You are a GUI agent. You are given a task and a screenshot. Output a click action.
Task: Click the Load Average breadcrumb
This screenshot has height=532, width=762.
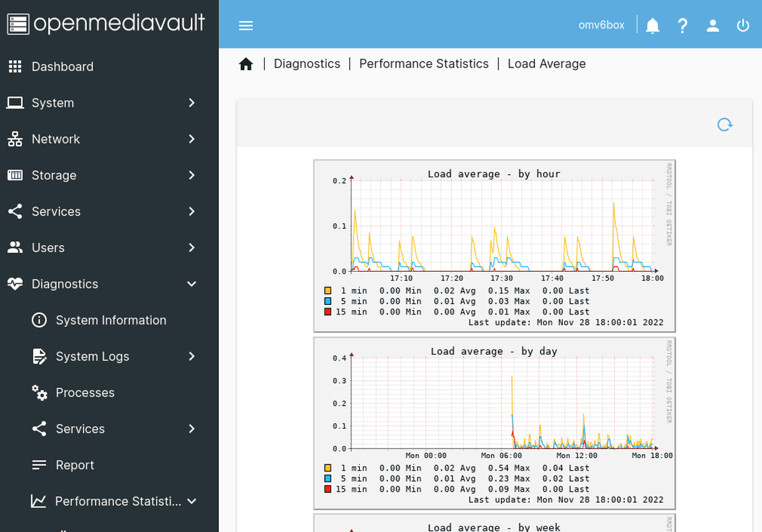547,64
